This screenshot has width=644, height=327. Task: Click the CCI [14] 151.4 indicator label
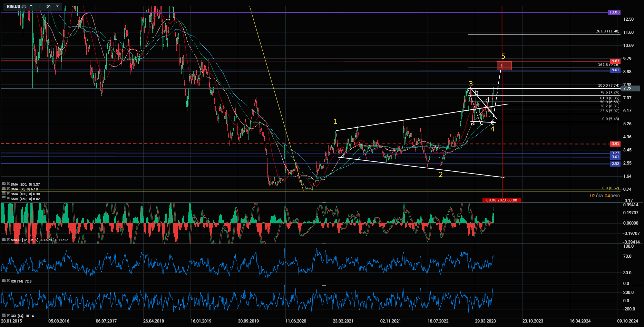pos(22,316)
